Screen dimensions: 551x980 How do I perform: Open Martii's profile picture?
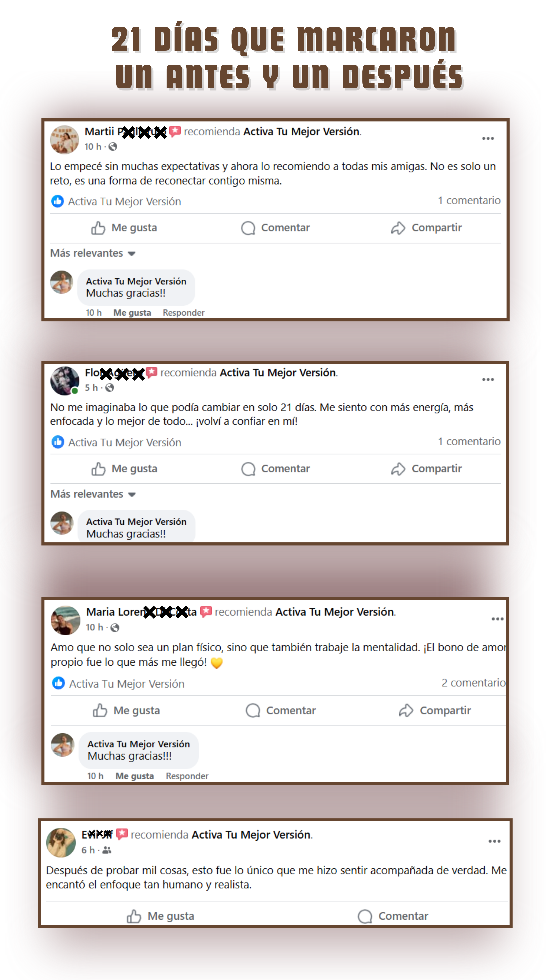point(64,140)
